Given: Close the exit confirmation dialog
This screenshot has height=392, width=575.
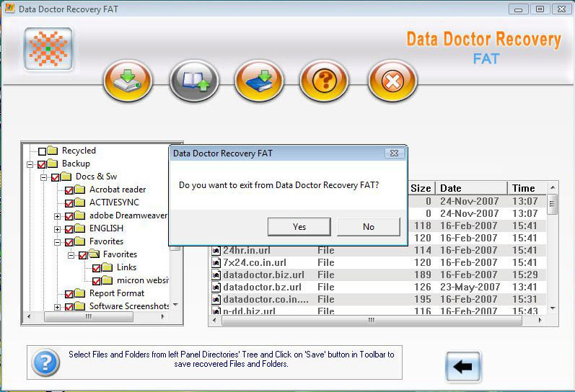Looking at the screenshot, I should pos(394,153).
